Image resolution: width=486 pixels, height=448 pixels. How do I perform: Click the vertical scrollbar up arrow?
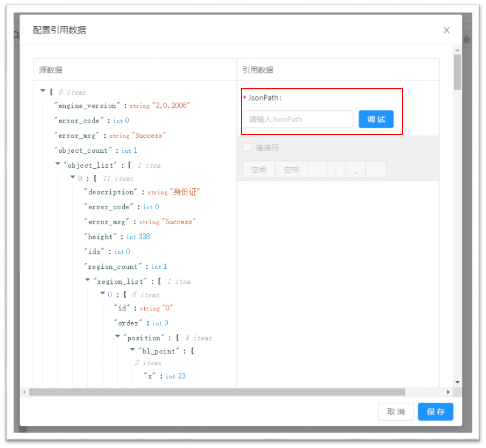point(457,50)
